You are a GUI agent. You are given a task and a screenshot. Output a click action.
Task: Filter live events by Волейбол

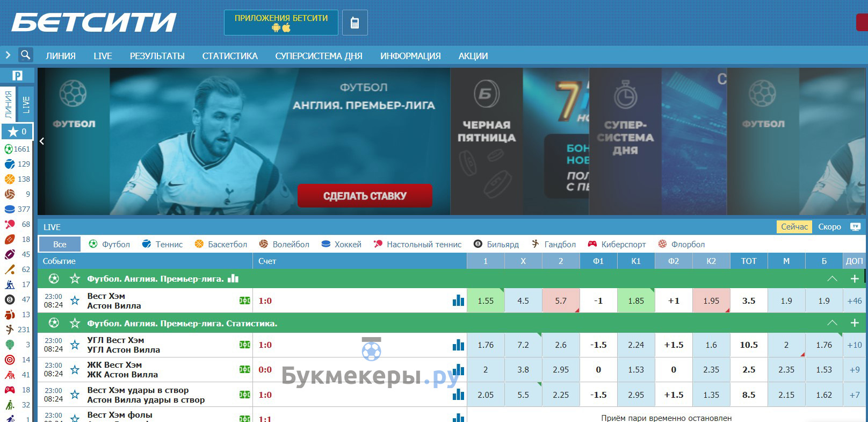tap(284, 244)
